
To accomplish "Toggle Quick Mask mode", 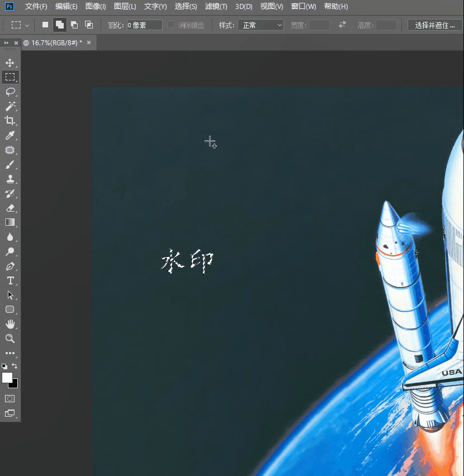I will [10, 398].
